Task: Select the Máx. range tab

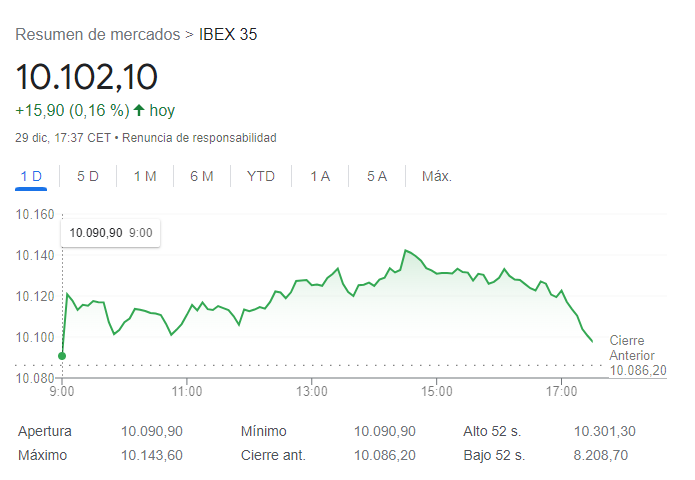Action: pos(437,176)
